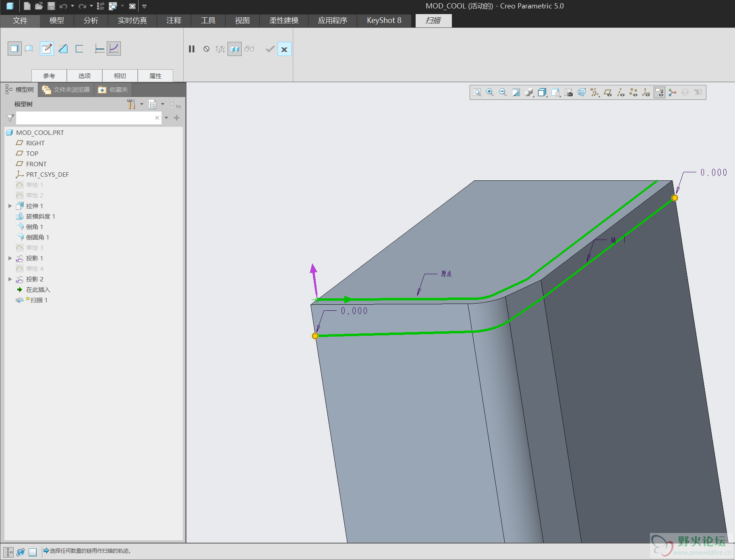The width and height of the screenshot is (735, 560).
Task: Expand the 拉伸 1 feature node
Action: 10,206
